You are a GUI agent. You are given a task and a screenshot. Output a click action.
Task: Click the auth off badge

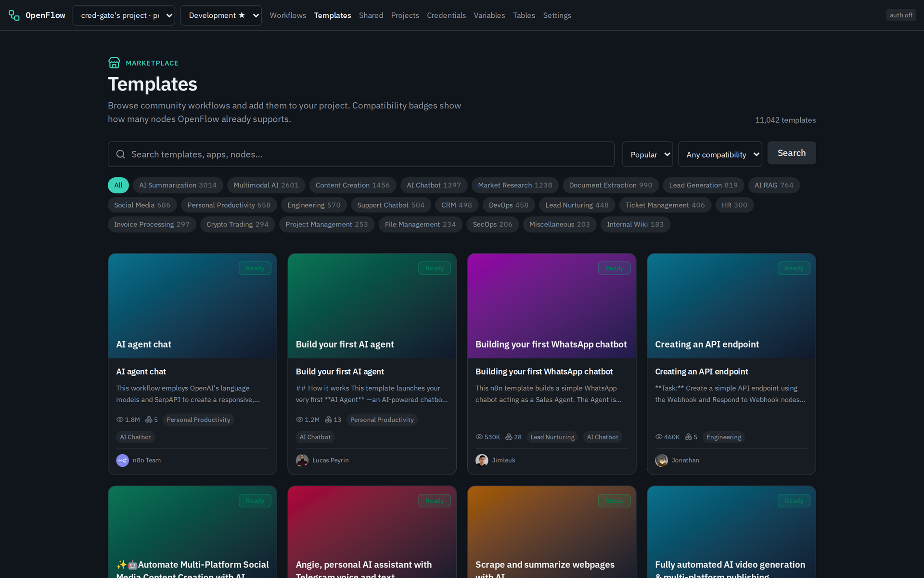pos(901,15)
